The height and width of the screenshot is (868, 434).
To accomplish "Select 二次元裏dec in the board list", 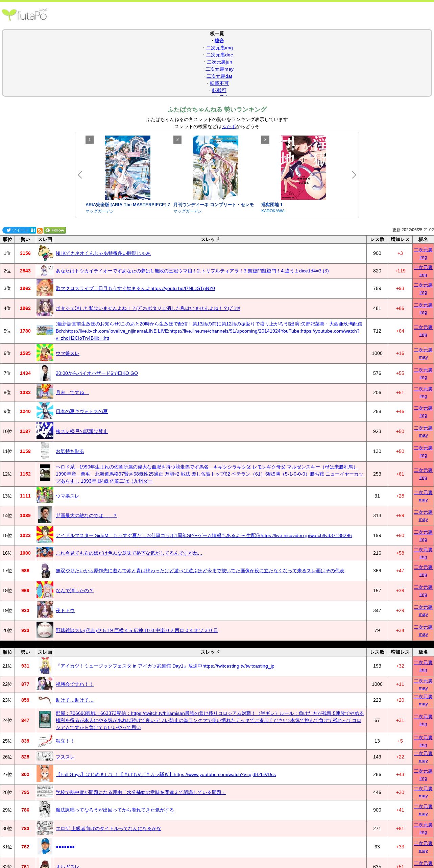I will (x=219, y=55).
